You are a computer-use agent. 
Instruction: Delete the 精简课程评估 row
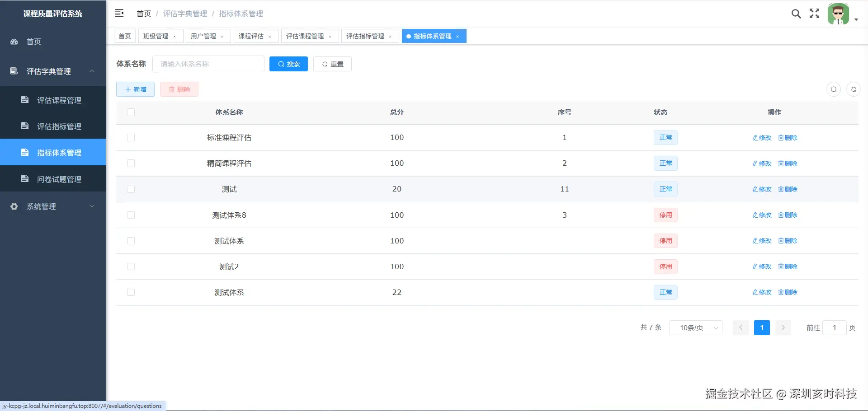tap(788, 163)
